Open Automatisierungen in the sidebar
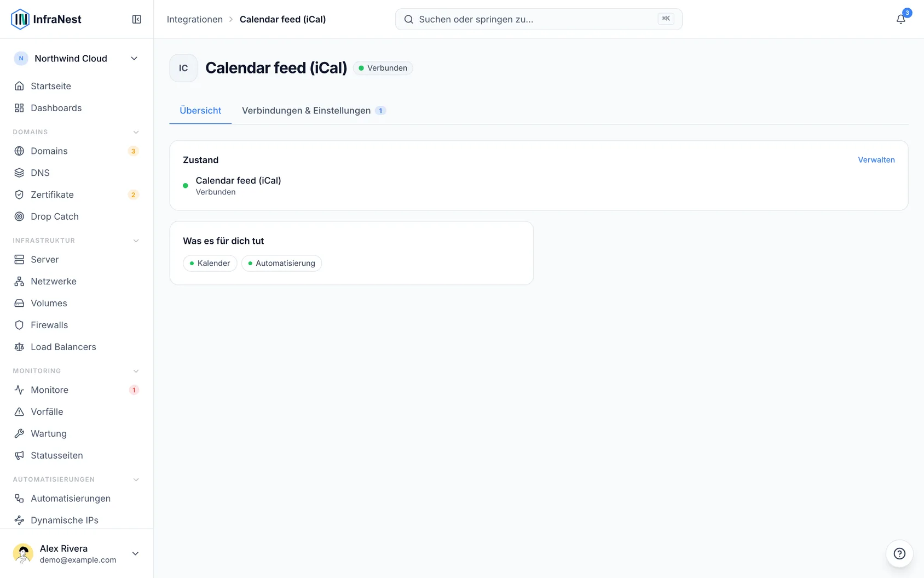Viewport: 924px width, 578px height. tap(77, 498)
